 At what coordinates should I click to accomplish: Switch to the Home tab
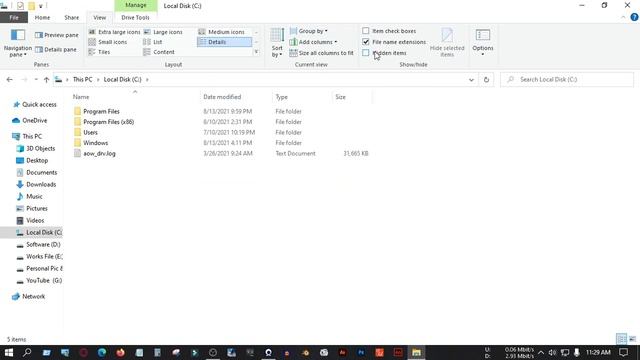tap(42, 18)
